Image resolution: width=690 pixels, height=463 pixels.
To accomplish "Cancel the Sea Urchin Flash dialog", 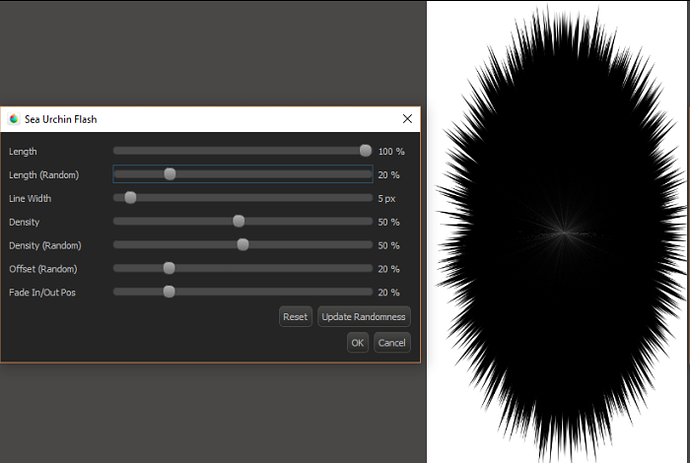I will [392, 343].
